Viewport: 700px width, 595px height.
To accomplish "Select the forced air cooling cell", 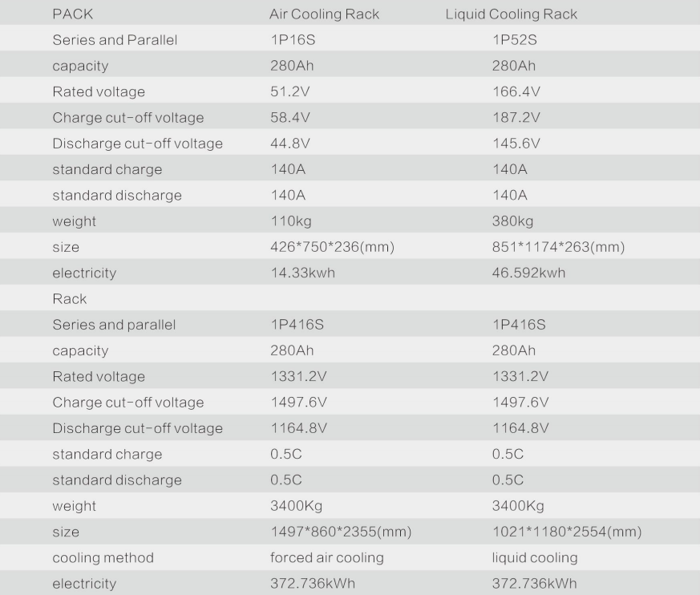I will (326, 557).
